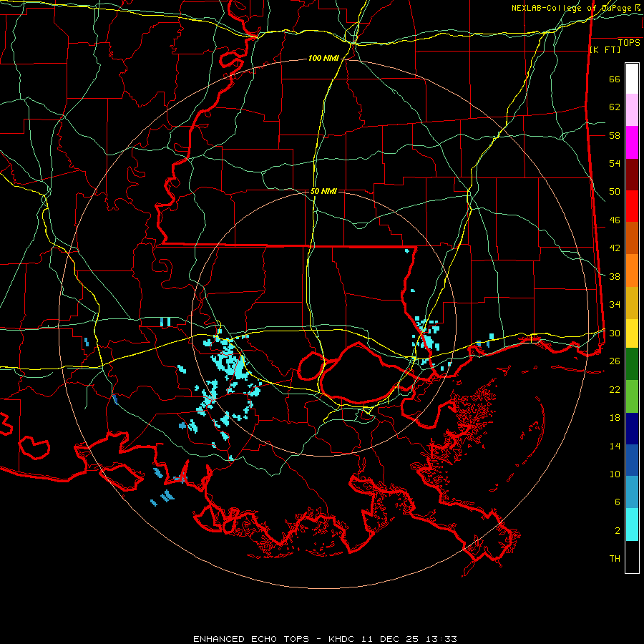Click the '10' legend value
644x644 pixels.
(615, 474)
